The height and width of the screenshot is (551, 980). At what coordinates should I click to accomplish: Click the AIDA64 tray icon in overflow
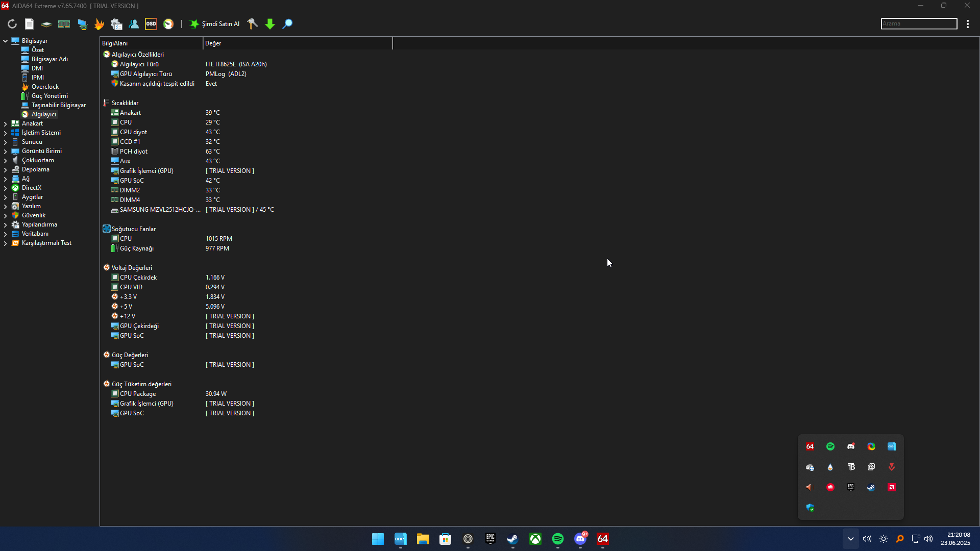point(810,446)
